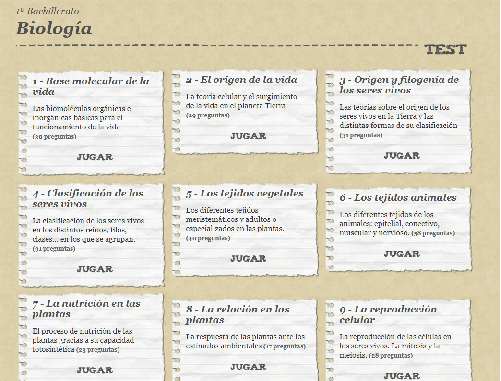Click JUGAR under Base molecular de la vida
The image size is (501, 381).
(x=95, y=157)
